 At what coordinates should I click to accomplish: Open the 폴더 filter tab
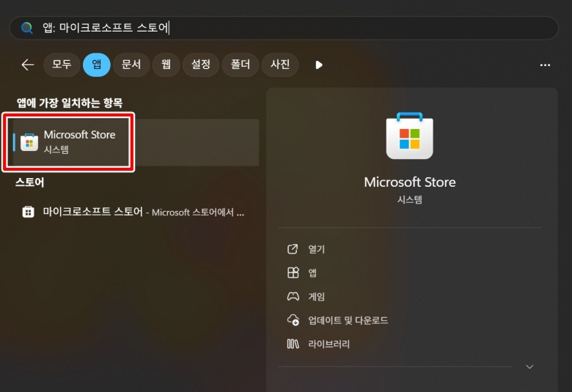tap(241, 64)
